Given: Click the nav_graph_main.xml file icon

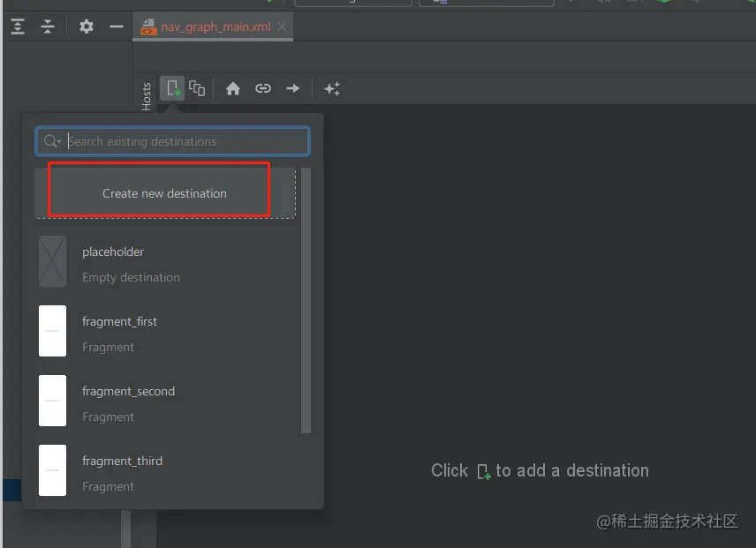Looking at the screenshot, I should [148, 27].
